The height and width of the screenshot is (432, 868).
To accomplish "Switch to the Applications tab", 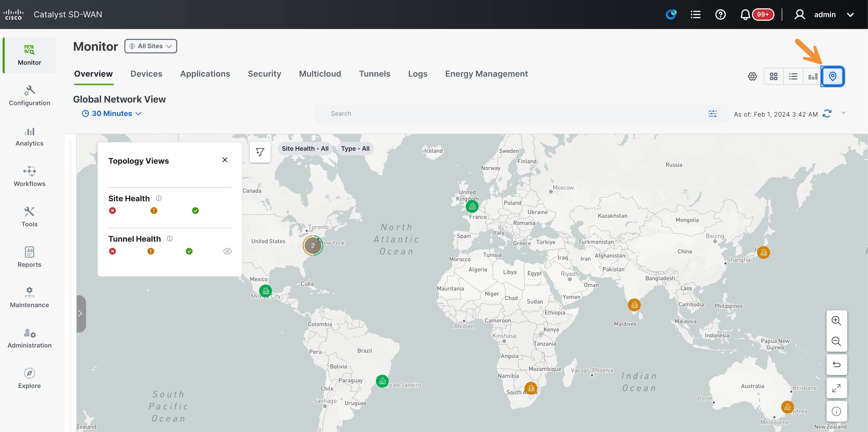I will (205, 74).
